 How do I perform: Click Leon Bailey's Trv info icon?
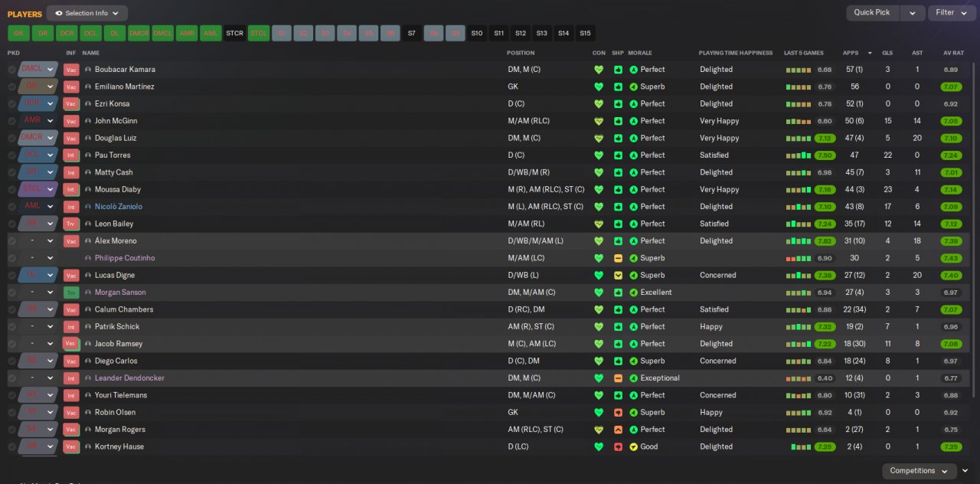click(x=71, y=224)
